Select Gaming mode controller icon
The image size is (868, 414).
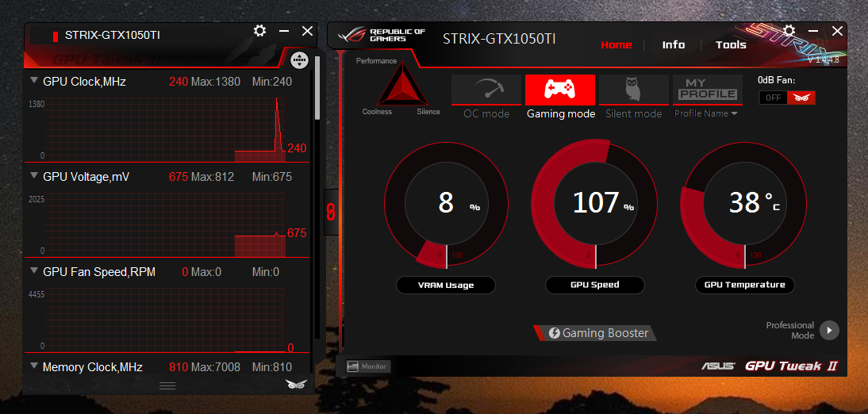[x=559, y=90]
